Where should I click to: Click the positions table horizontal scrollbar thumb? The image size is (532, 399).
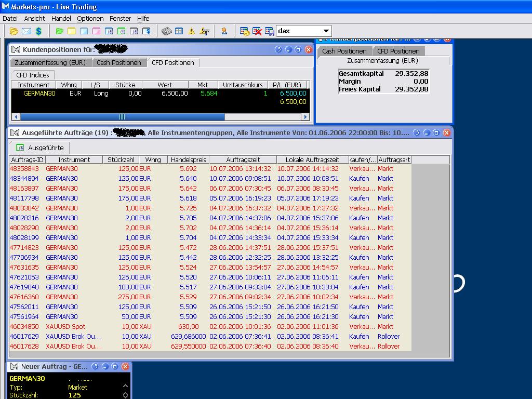coord(122,117)
